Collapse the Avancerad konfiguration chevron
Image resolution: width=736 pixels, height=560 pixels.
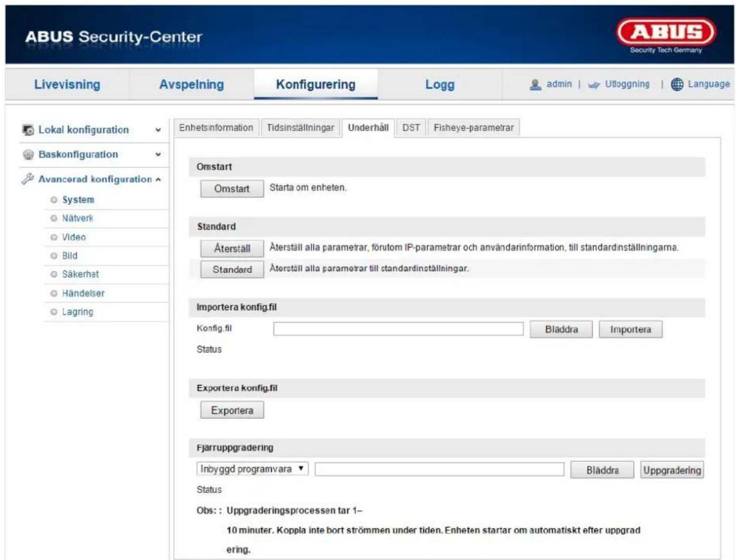[158, 180]
